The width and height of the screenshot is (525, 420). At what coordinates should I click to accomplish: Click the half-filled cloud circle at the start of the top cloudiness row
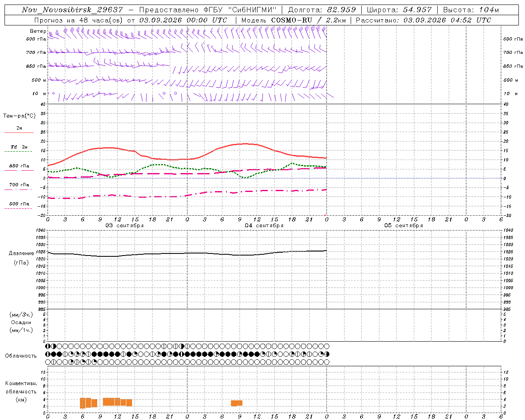[x=48, y=347]
